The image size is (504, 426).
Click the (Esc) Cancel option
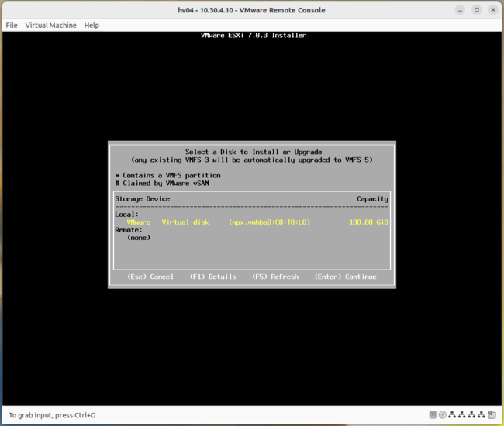click(x=150, y=277)
